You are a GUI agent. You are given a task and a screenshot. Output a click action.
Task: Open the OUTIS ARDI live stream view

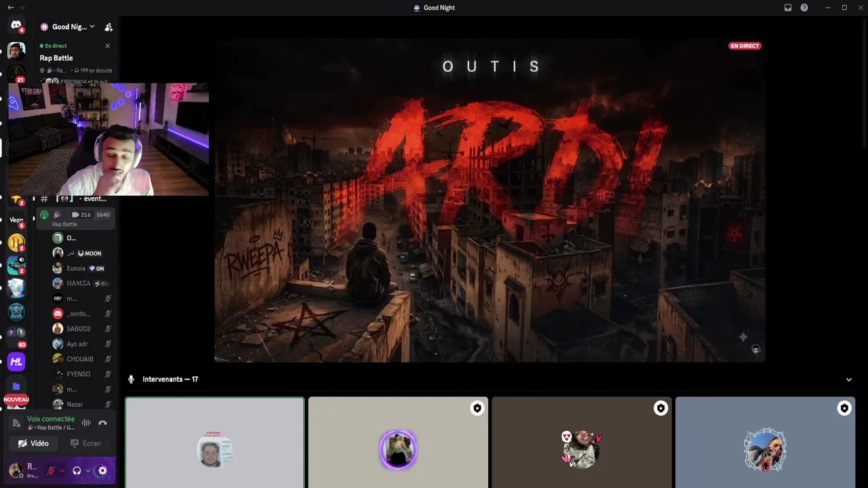490,200
